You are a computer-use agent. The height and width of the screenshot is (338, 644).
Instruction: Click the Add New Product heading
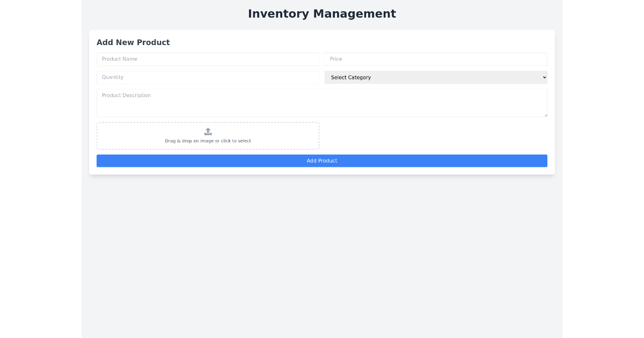pyautogui.click(x=133, y=42)
